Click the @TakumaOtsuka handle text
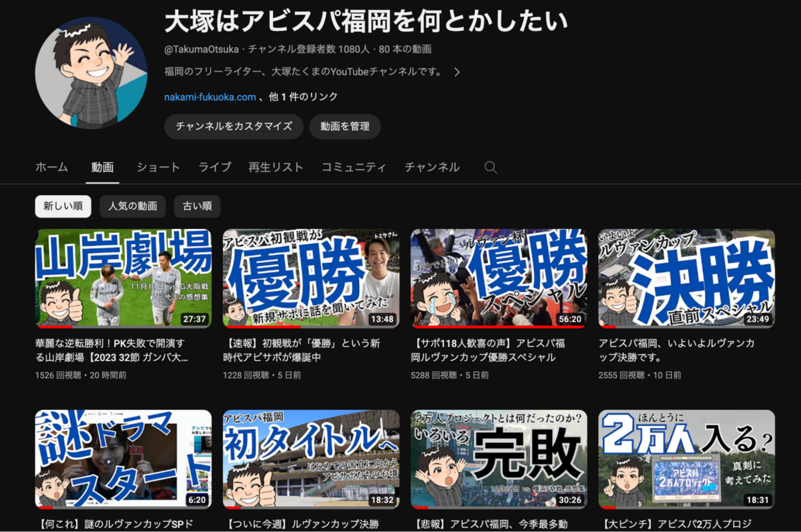The height and width of the screenshot is (532, 801). (202, 49)
